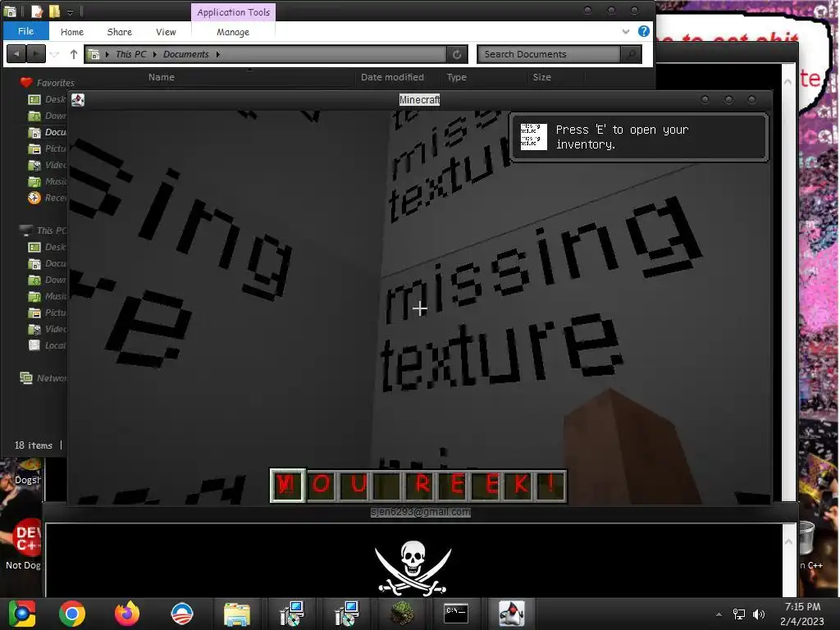Select Desktop under This PC in the sidebar
Viewport: 840px width, 630px height.
coord(47,247)
